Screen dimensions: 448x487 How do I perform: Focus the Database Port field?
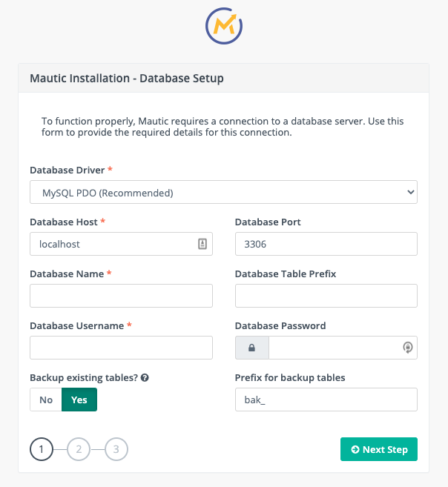click(x=326, y=244)
